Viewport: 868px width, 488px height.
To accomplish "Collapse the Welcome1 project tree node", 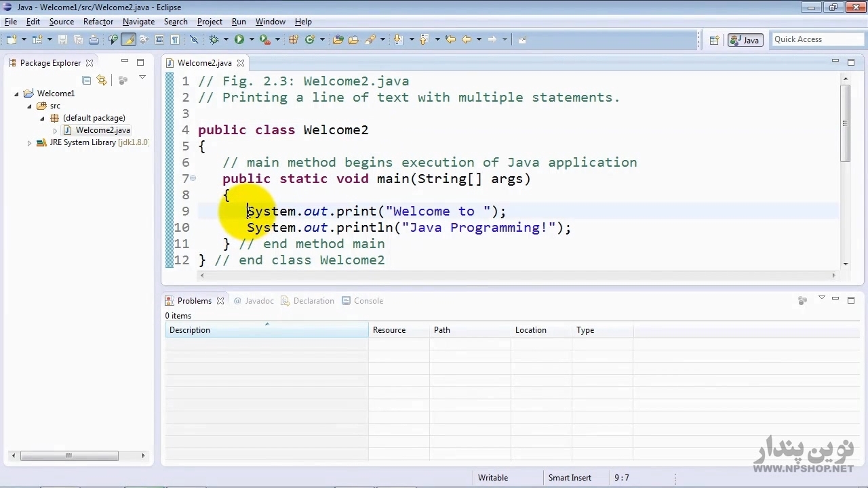I will coord(17,94).
